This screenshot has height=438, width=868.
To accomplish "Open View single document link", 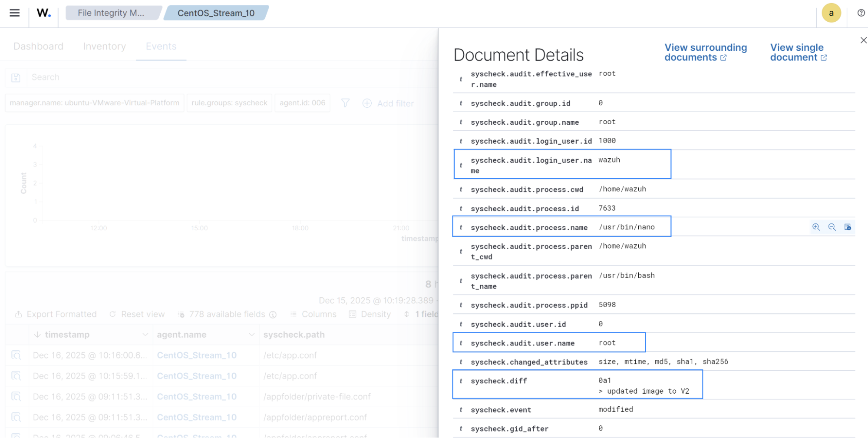I will tap(798, 53).
